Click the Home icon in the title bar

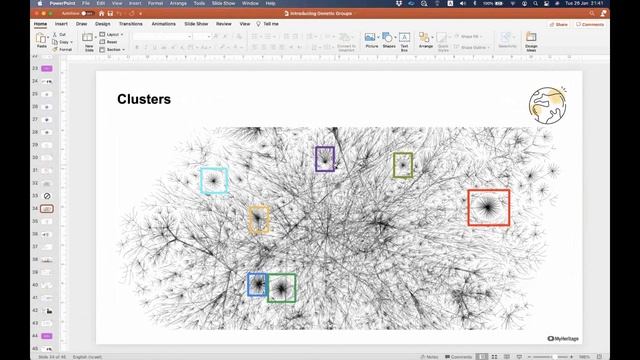pyautogui.click(x=102, y=13)
